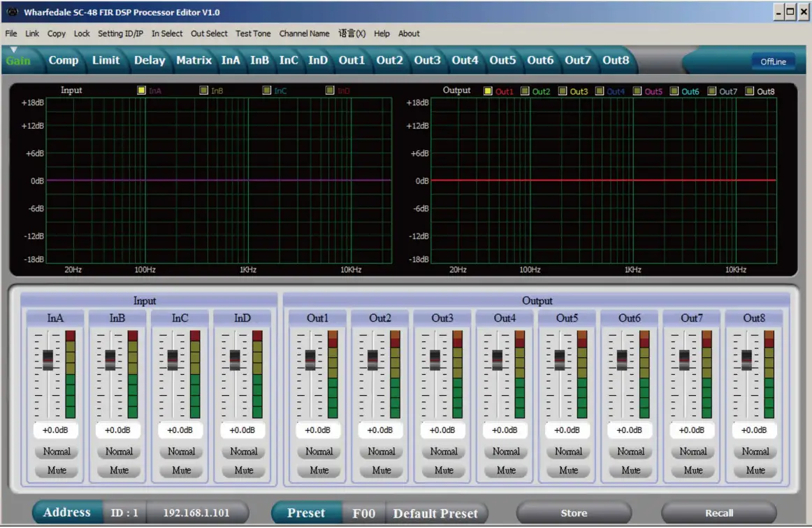Select the InB channel tab
This screenshot has width=812, height=528.
point(259,60)
